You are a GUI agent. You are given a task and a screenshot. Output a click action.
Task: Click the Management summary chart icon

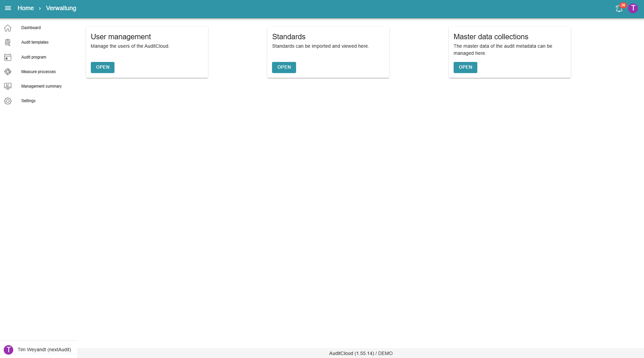click(8, 86)
